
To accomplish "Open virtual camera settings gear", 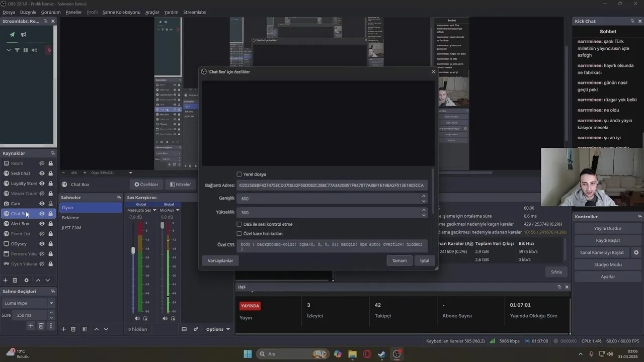I will [636, 252].
